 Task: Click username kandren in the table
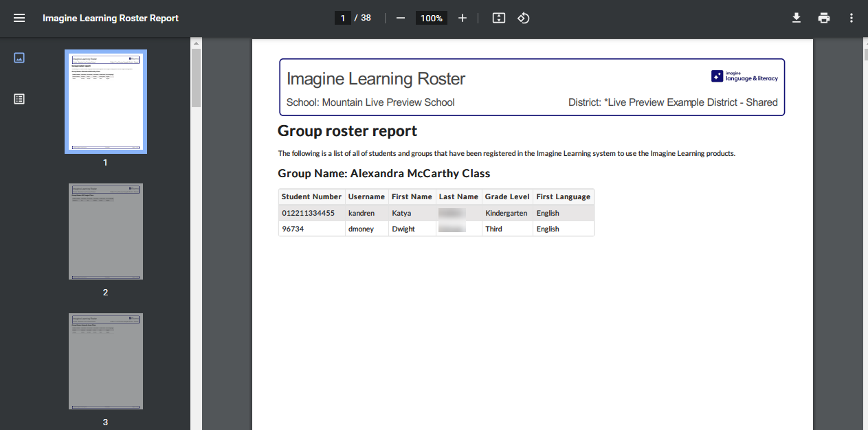click(361, 213)
